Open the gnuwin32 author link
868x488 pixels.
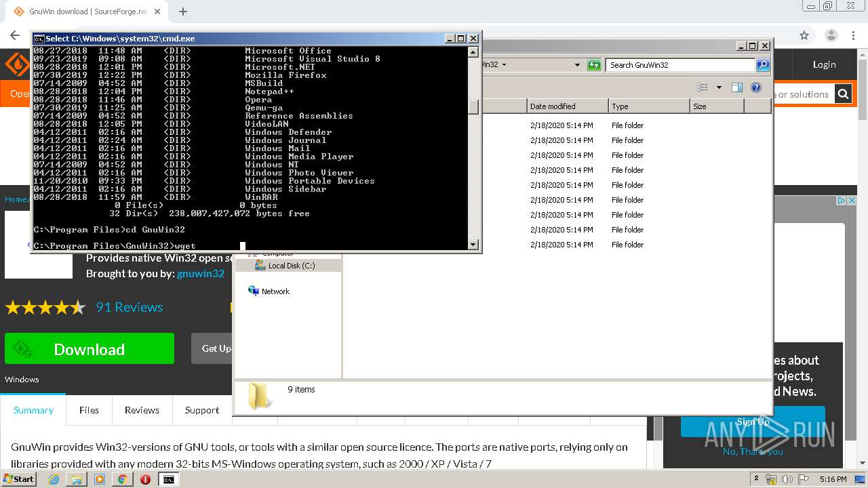click(x=201, y=274)
